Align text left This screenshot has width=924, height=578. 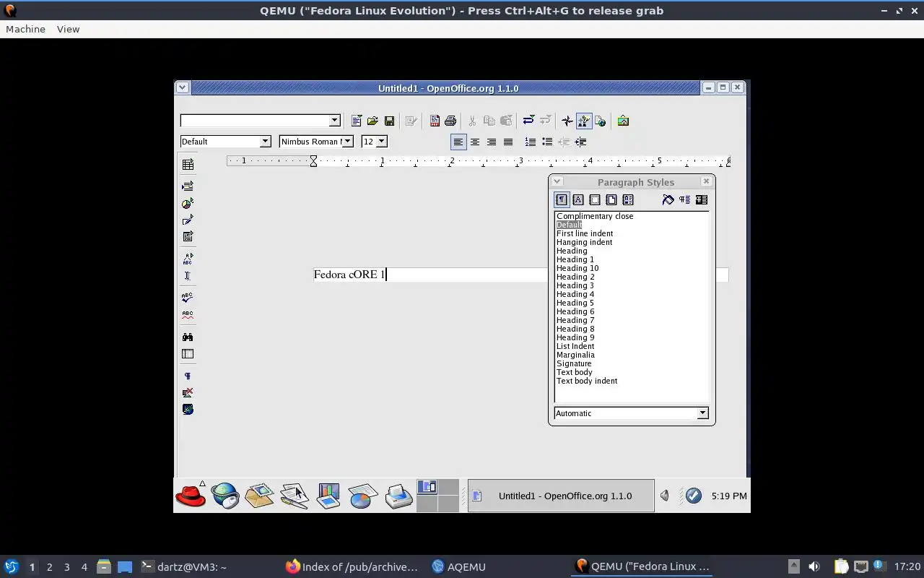[458, 142]
